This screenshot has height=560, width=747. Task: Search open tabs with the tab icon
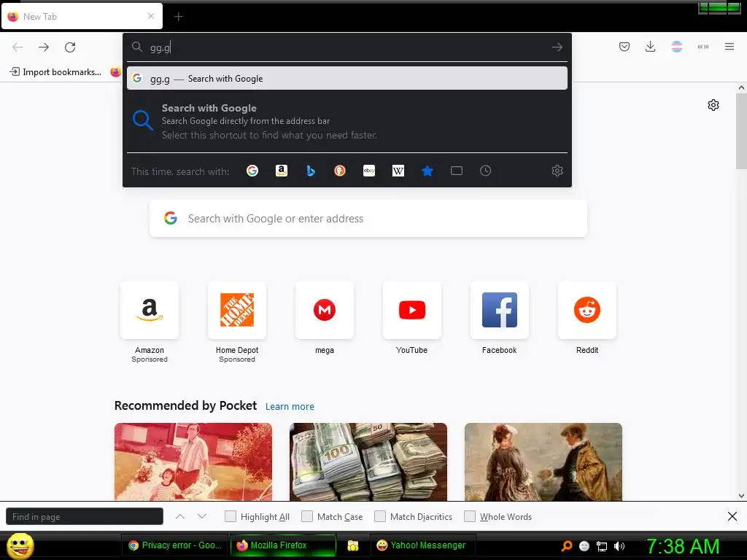[x=457, y=171]
